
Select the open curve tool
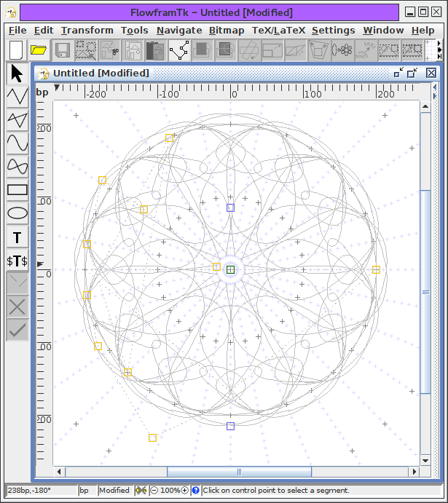click(17, 143)
